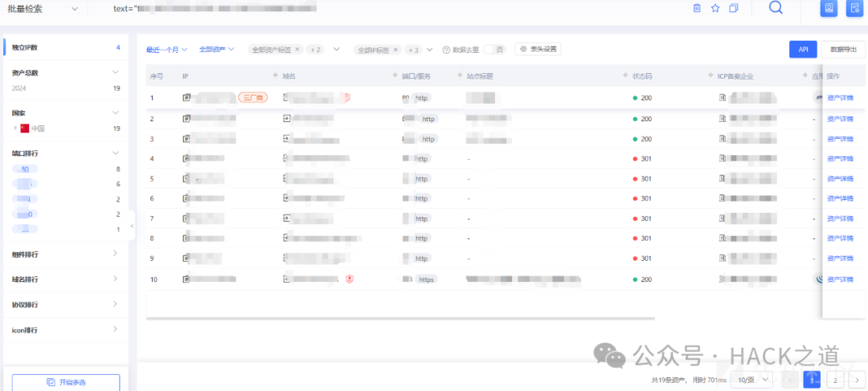Click the ICP company icon in row 1
The image size is (868, 391).
coord(723,98)
